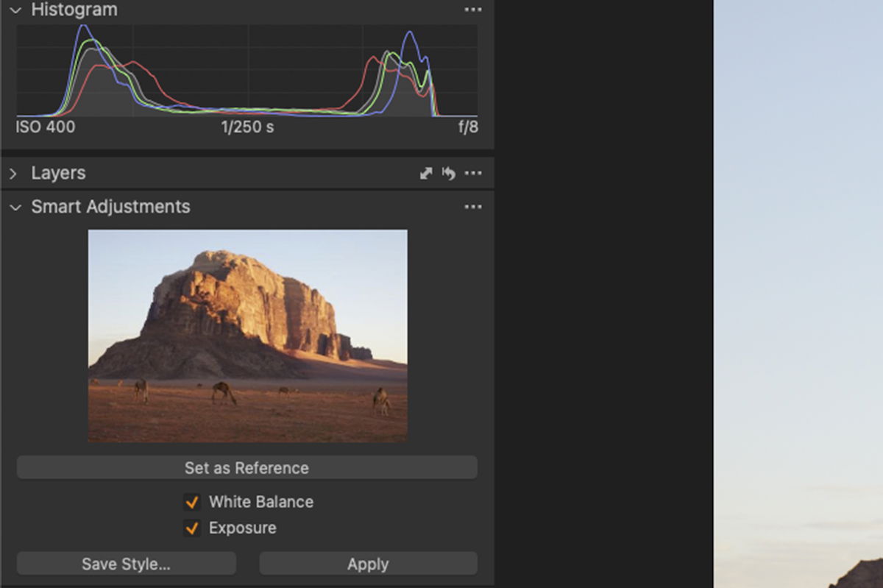
Task: Open the Save Style dialog
Action: click(125, 564)
